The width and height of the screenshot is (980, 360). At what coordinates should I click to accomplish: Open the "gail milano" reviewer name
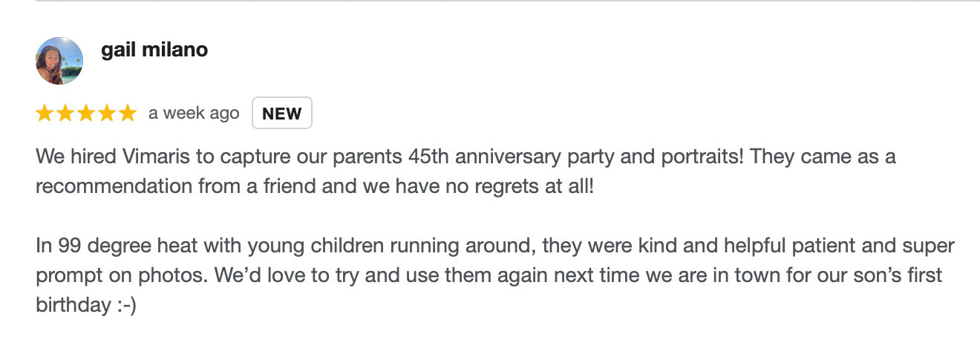click(154, 50)
